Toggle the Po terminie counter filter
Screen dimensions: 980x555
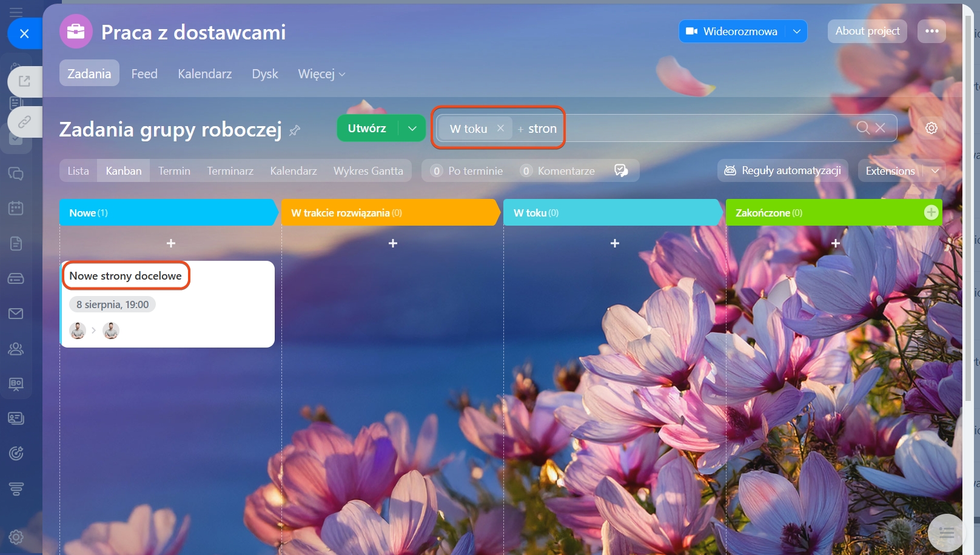pyautogui.click(x=467, y=171)
